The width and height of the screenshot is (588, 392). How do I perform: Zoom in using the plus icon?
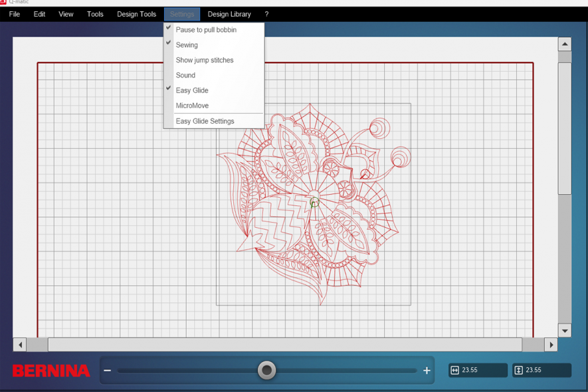427,370
